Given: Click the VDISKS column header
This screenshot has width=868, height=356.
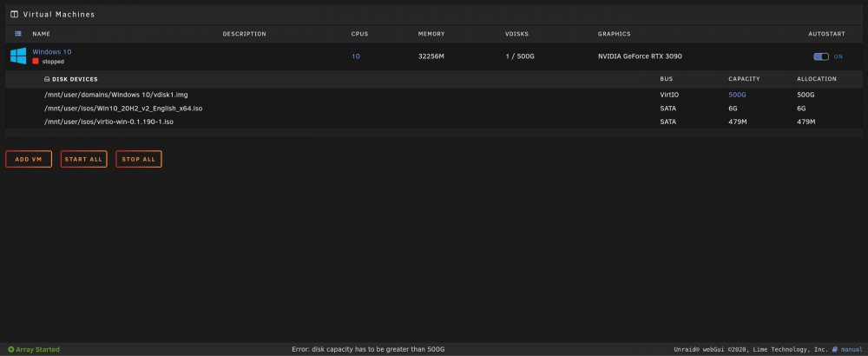Looking at the screenshot, I should 516,34.
